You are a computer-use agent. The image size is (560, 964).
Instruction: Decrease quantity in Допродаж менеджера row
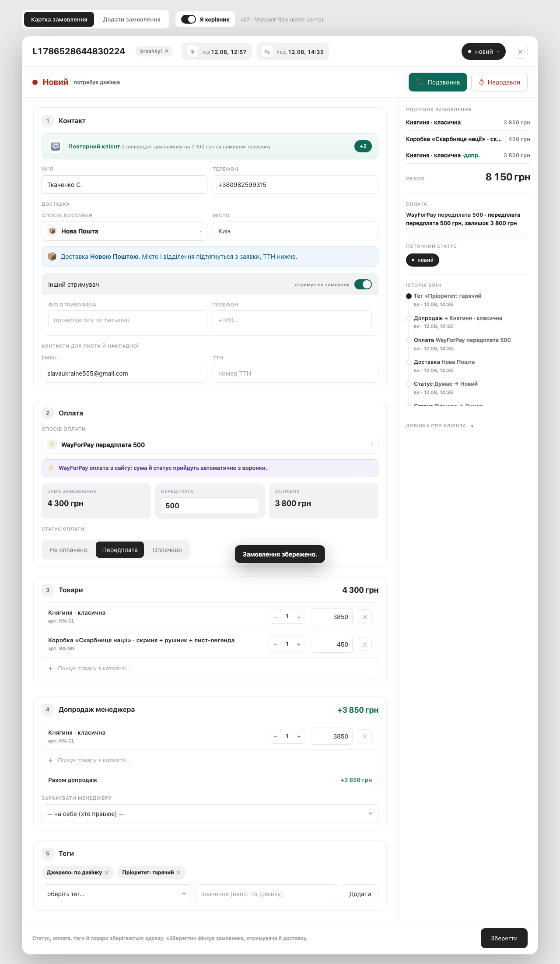point(275,736)
